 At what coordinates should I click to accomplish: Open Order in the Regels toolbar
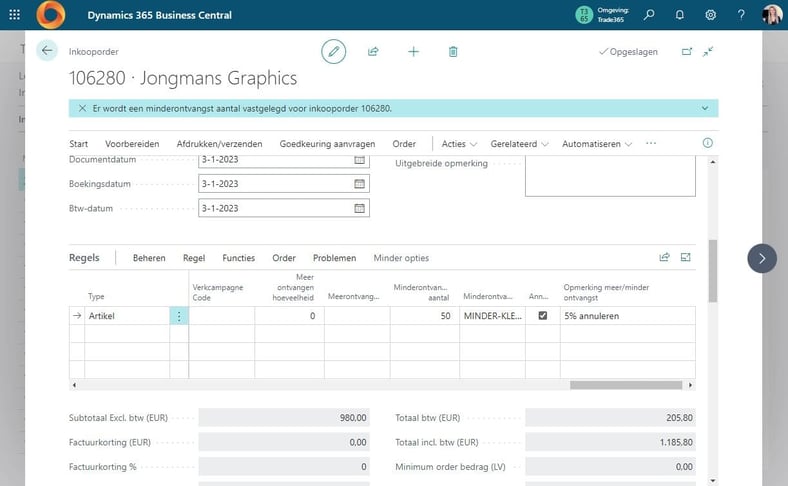click(284, 258)
